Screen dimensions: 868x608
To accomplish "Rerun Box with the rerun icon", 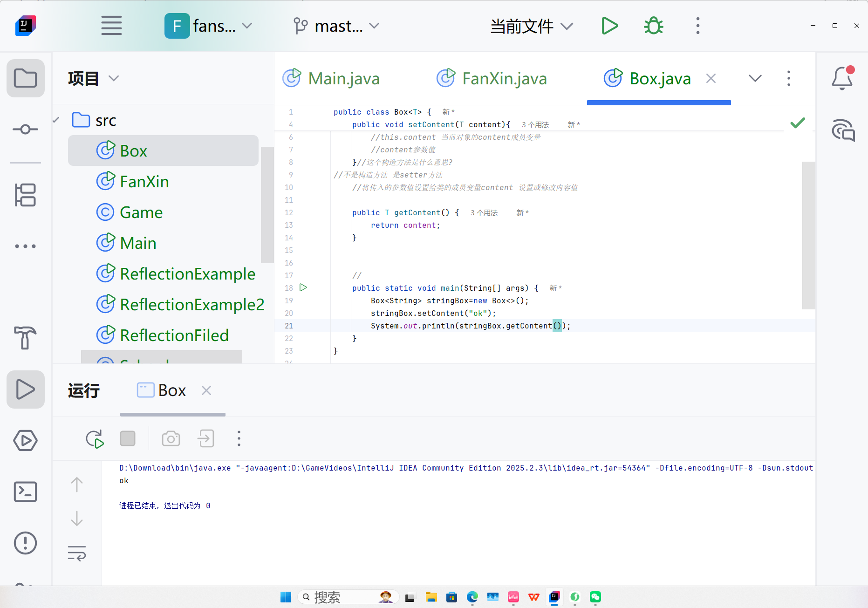I will pyautogui.click(x=95, y=438).
